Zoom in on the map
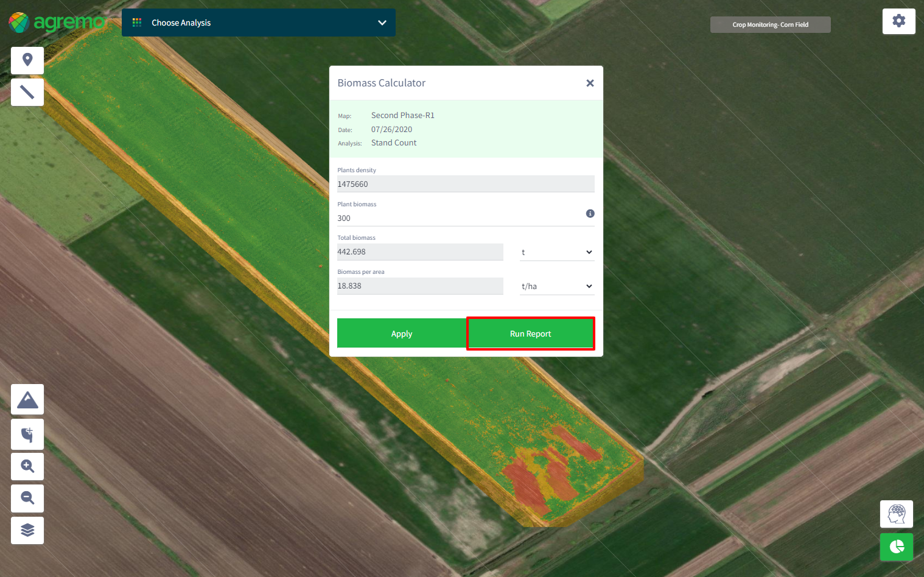Image resolution: width=924 pixels, height=577 pixels. (x=27, y=466)
